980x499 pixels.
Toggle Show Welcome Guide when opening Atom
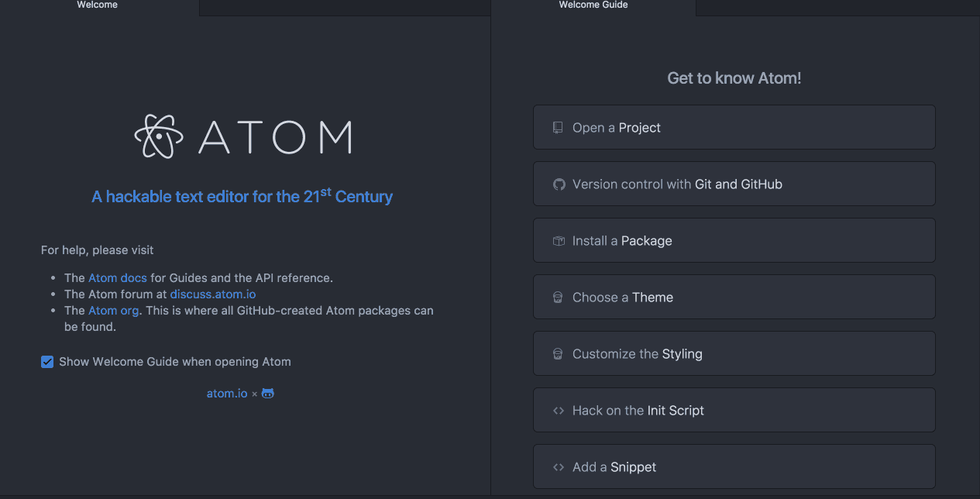(47, 362)
